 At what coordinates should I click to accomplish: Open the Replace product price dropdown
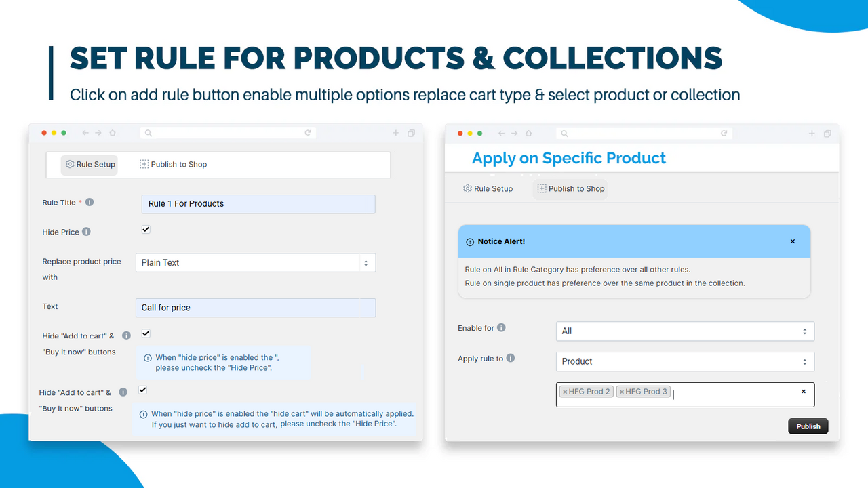(x=256, y=262)
